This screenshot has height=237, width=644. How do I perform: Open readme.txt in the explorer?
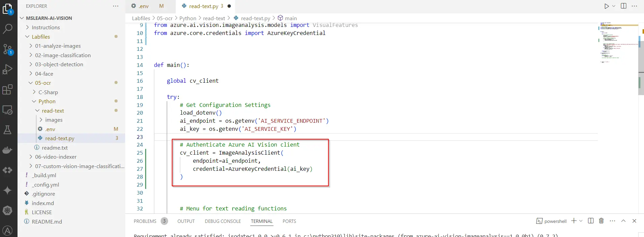[55, 148]
